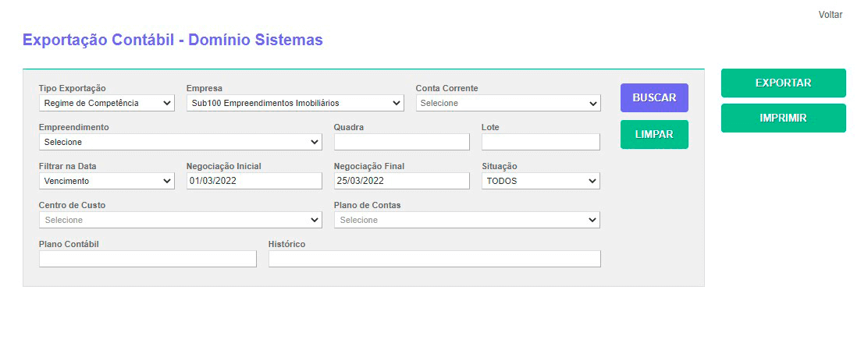Expand the Centro de Custo dropdown
This screenshot has height=350, width=868.
click(x=180, y=220)
